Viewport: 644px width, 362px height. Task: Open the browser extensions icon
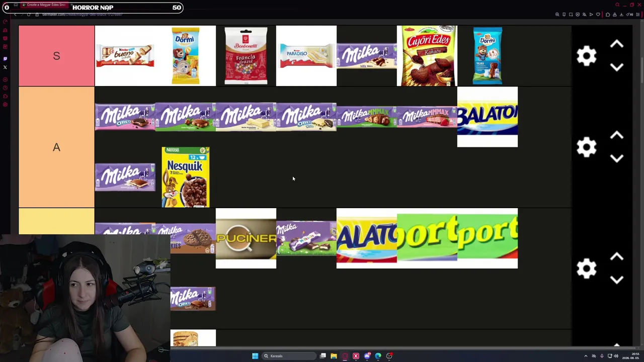pyautogui.click(x=608, y=15)
